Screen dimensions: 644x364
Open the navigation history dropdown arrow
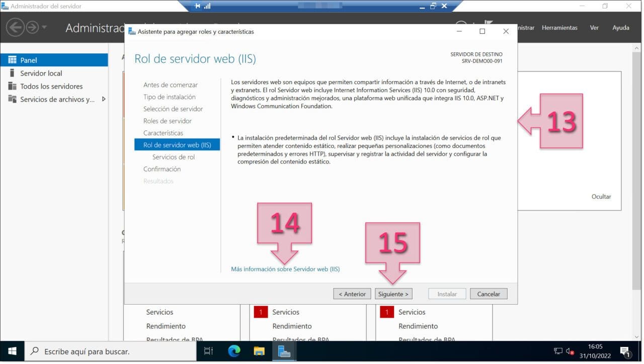[x=44, y=27]
